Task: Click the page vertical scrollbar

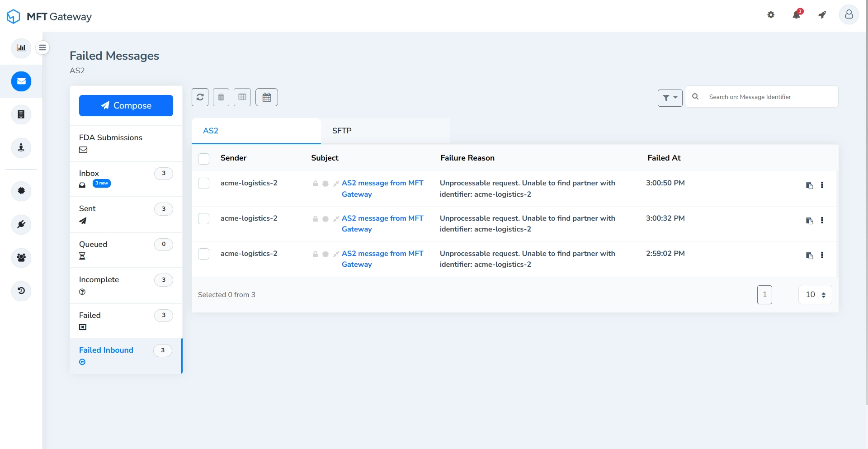Action: pos(866,202)
